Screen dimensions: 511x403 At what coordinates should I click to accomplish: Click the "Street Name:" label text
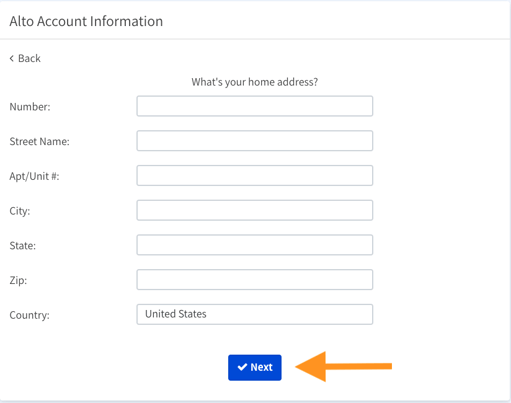[x=39, y=141]
